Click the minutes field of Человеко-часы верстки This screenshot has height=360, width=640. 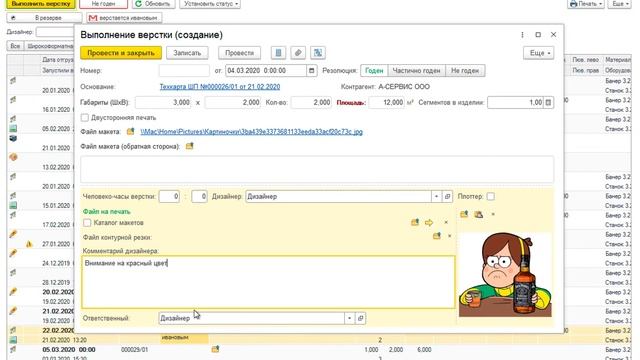(x=200, y=196)
